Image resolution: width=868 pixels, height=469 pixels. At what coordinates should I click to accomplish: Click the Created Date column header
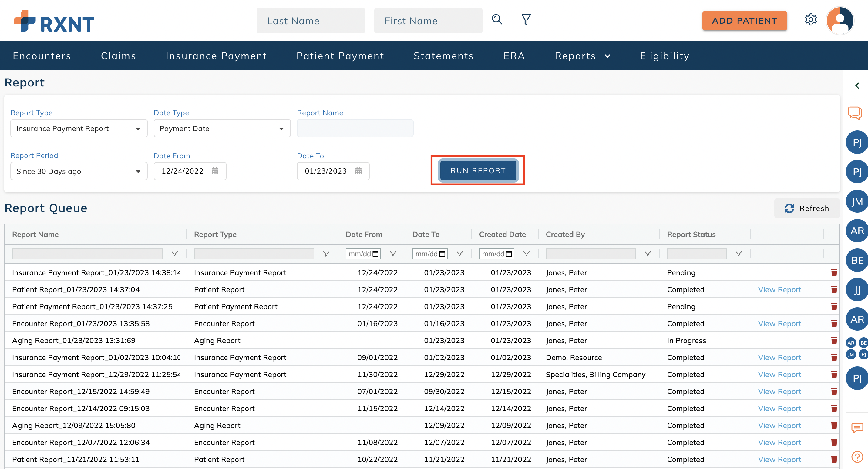tap(502, 234)
